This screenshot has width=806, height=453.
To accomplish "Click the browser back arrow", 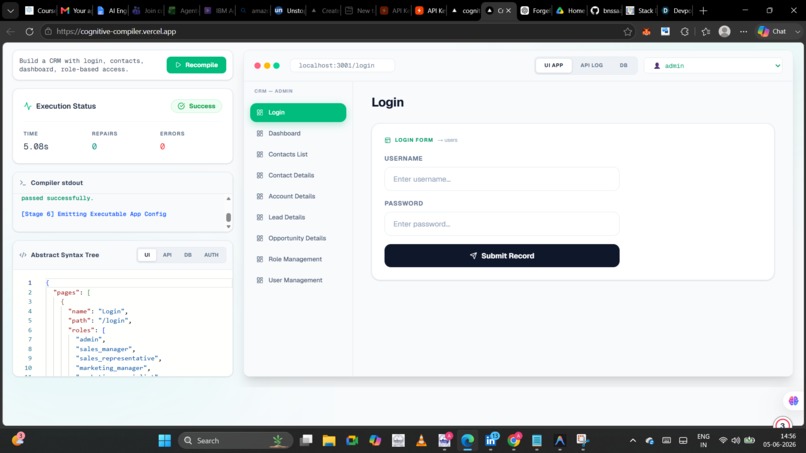I will (x=11, y=31).
